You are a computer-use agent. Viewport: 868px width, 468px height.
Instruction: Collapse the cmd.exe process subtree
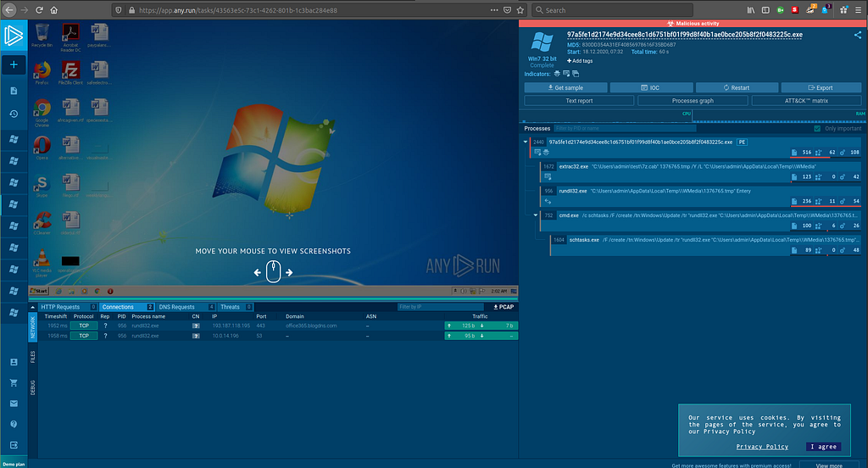tap(536, 215)
